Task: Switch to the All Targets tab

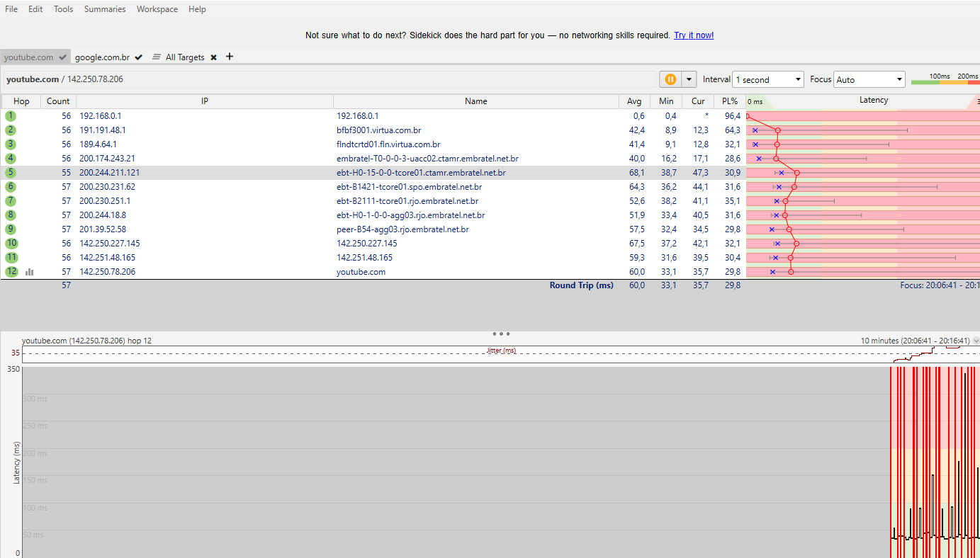Action: pos(185,57)
